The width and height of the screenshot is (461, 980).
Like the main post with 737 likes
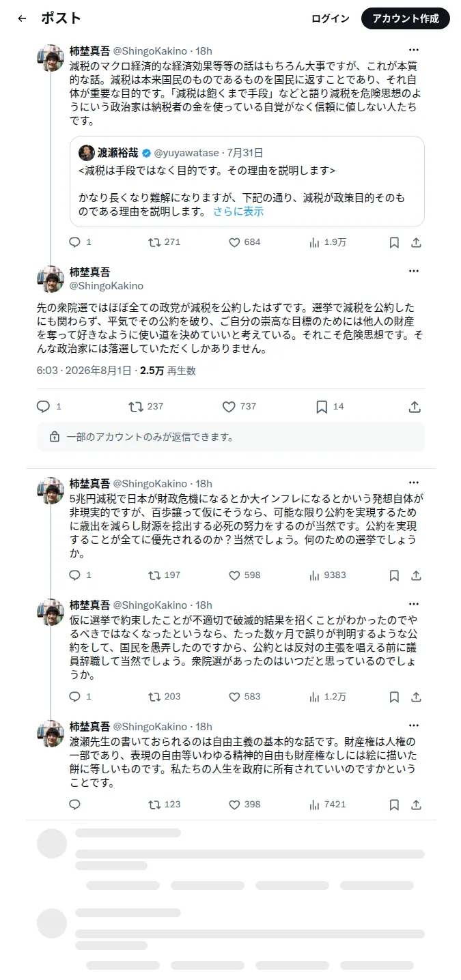click(239, 407)
